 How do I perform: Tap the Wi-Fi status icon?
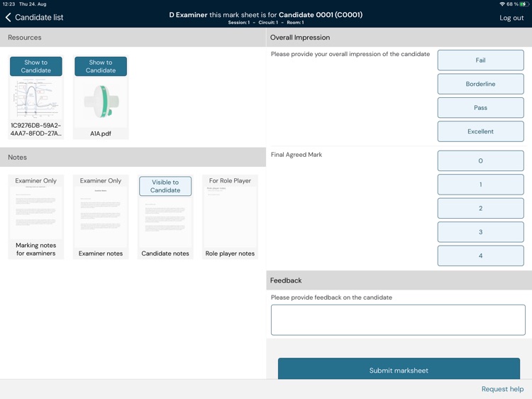502,4
